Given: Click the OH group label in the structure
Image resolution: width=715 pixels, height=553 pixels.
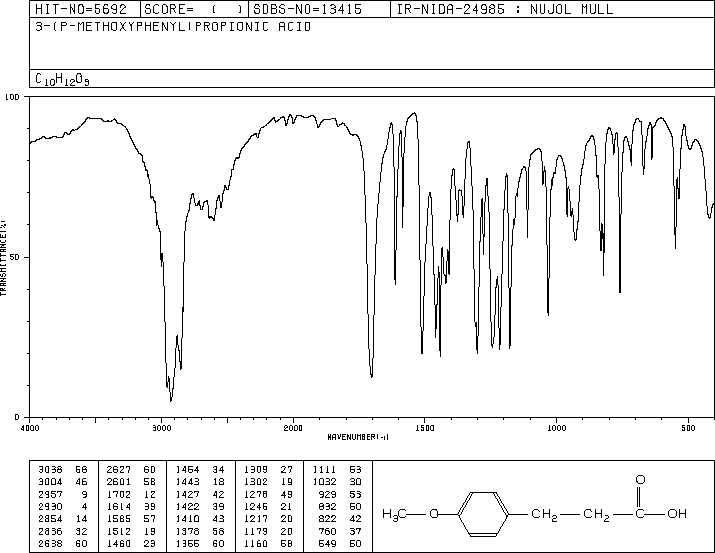Looking at the screenshot, I should [x=677, y=514].
